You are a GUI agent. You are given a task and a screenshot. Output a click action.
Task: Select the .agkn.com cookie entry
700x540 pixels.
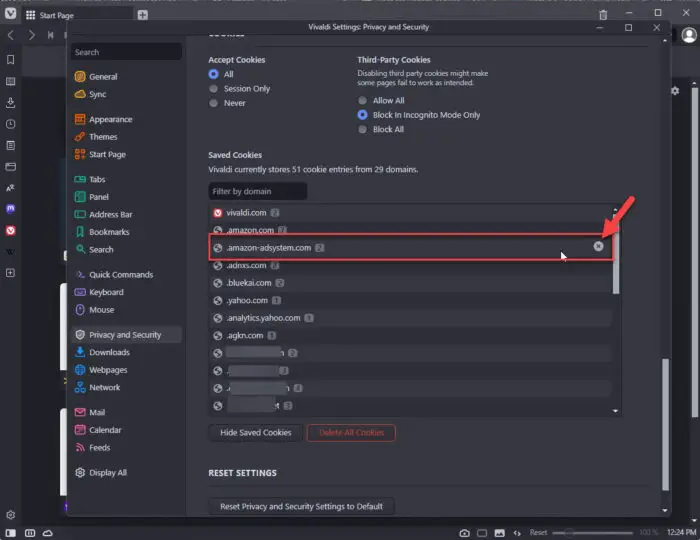411,336
